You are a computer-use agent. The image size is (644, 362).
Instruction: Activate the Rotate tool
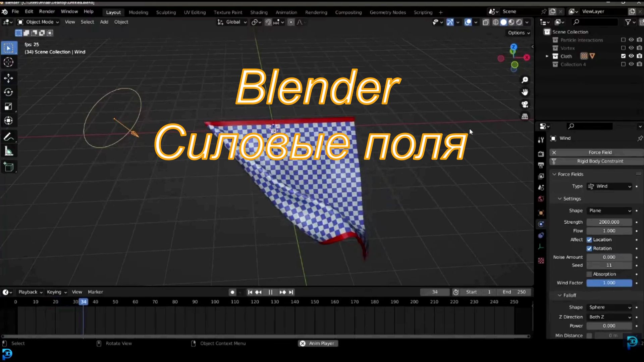coord(8,92)
